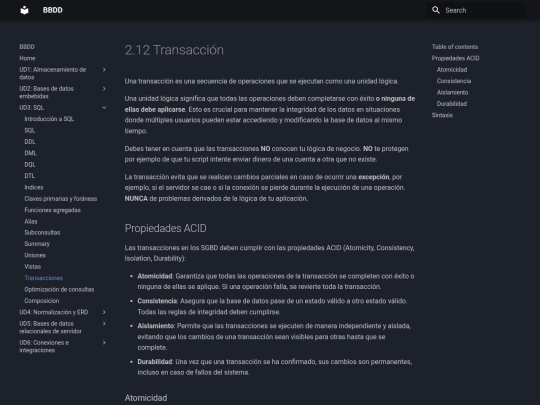Viewport: 540px width, 405px height.
Task: Jump to Propiedades ACID in contents
Action: pos(455,58)
